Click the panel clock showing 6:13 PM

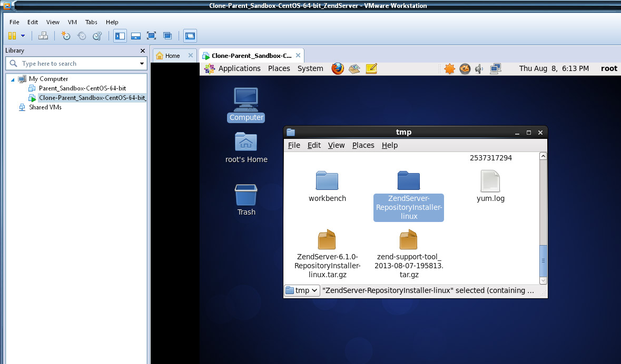554,68
